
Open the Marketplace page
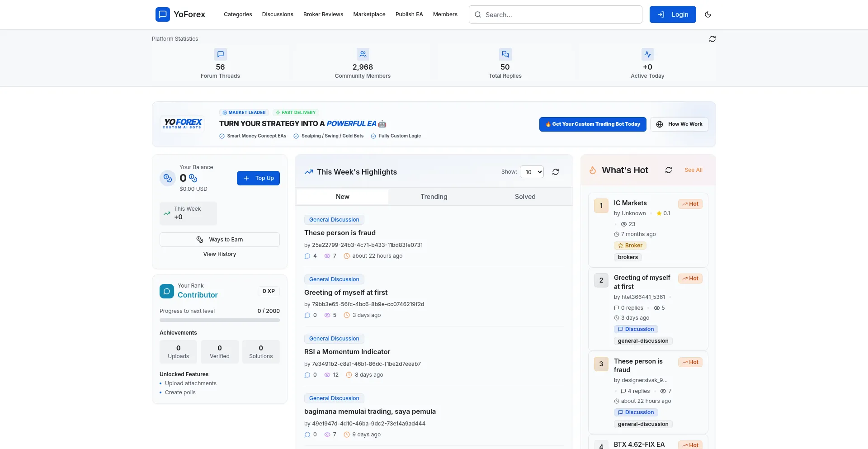pyautogui.click(x=369, y=14)
